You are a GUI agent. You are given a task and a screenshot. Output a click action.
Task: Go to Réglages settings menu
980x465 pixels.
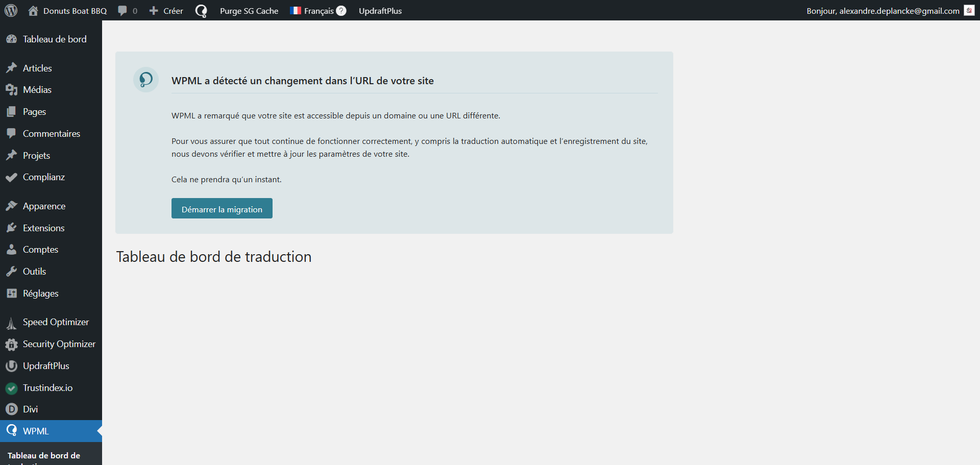pyautogui.click(x=40, y=293)
